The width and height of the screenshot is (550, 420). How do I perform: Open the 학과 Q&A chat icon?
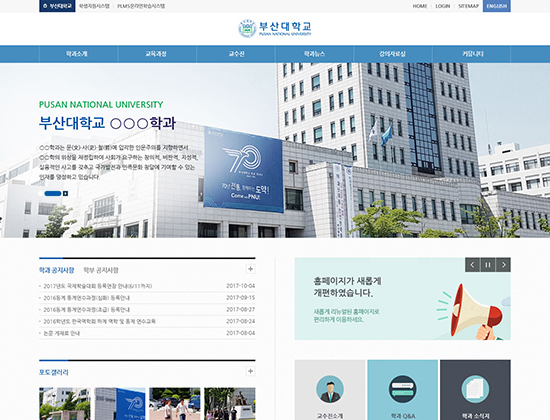pyautogui.click(x=403, y=389)
